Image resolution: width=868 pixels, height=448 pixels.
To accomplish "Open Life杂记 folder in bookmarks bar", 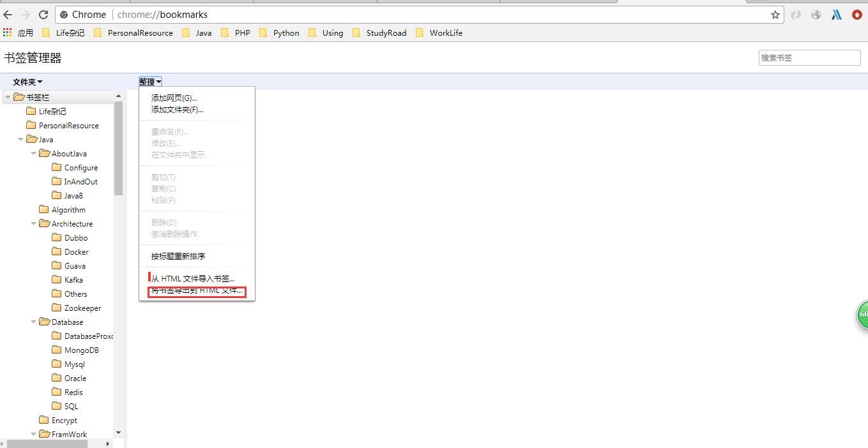I will [63, 33].
